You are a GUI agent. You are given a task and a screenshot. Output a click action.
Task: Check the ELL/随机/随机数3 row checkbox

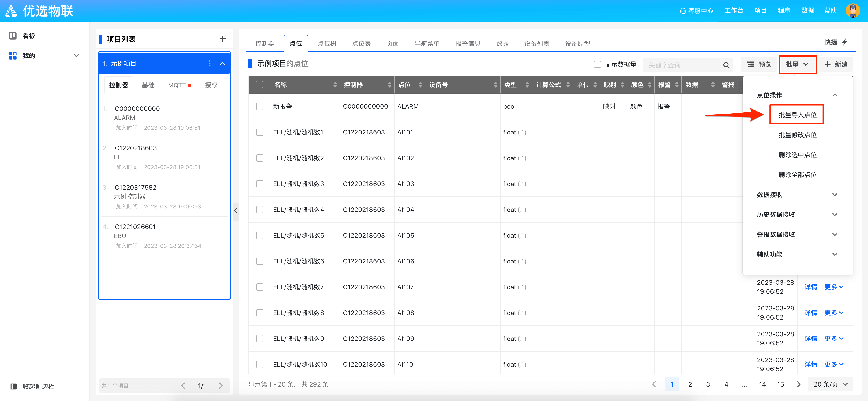(259, 184)
